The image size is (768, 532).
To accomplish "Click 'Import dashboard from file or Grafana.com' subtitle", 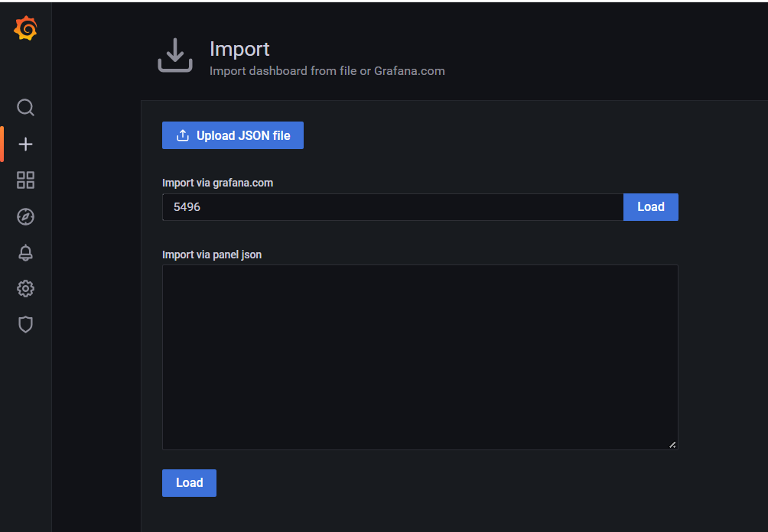I will (x=327, y=71).
